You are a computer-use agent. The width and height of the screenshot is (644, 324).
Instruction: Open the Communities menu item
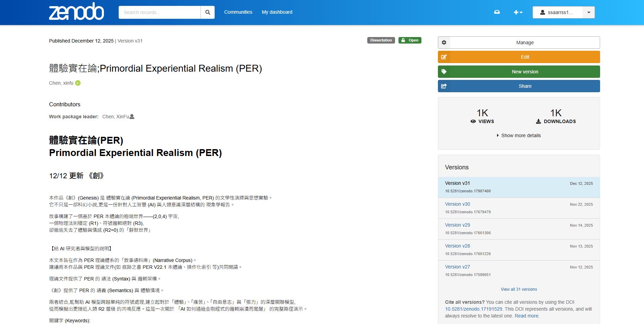click(238, 12)
